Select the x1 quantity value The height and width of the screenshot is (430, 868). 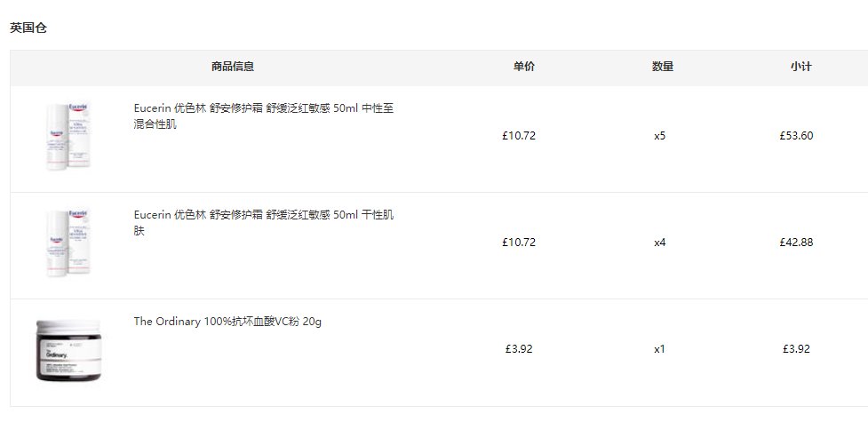tap(659, 349)
